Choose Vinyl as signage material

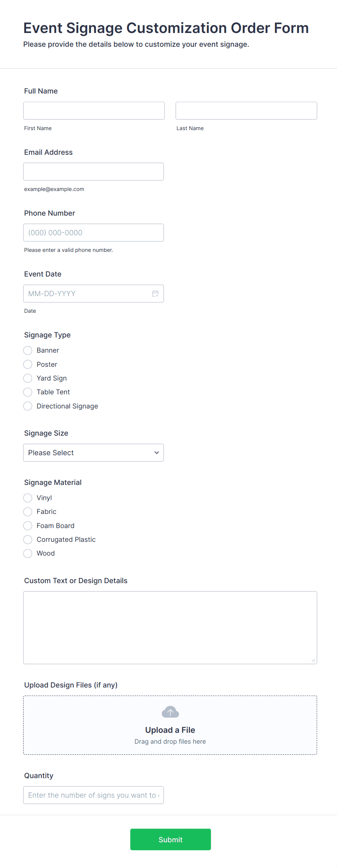coord(28,498)
